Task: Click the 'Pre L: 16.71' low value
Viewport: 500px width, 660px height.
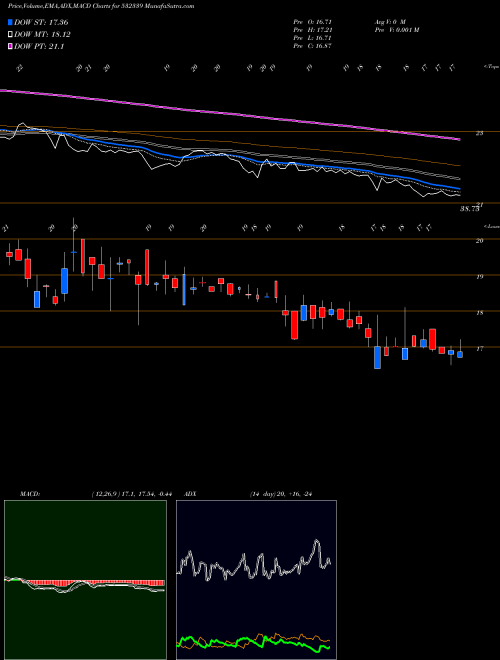Action: [x=313, y=38]
